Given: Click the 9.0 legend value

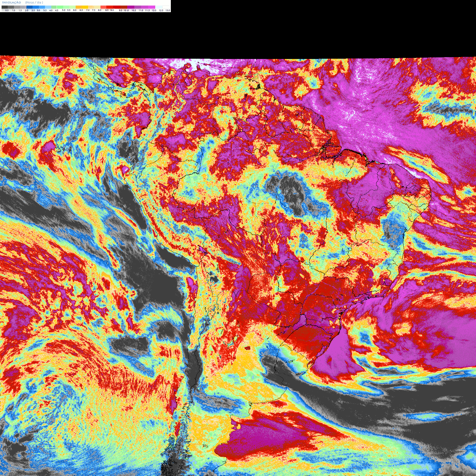Looking at the screenshot, I should click(x=112, y=10).
